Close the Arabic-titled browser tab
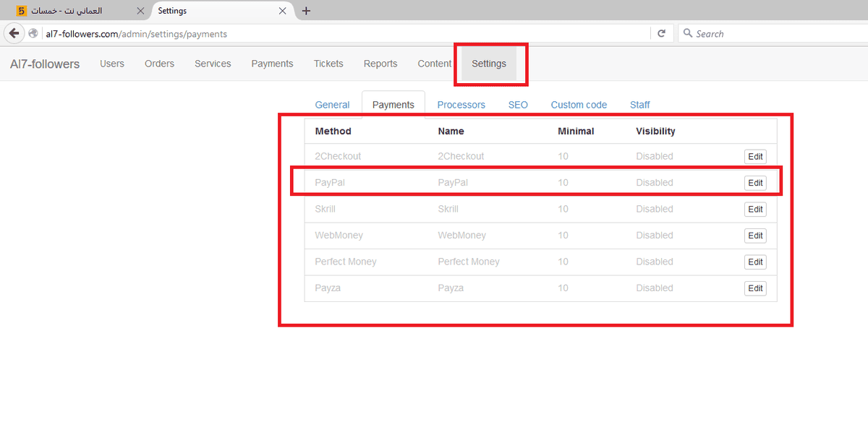868x427 pixels. (x=140, y=11)
